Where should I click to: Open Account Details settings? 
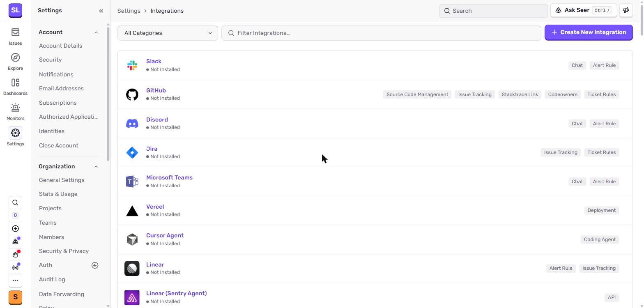[60, 46]
